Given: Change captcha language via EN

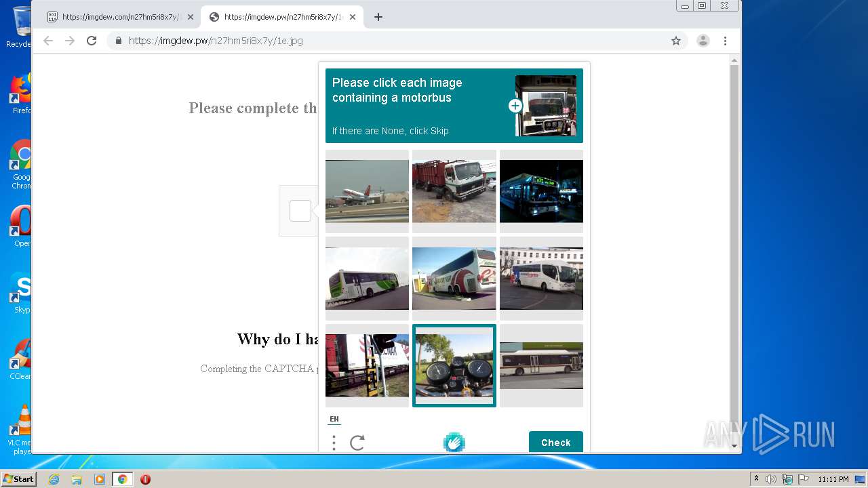Looking at the screenshot, I should pyautogui.click(x=334, y=419).
